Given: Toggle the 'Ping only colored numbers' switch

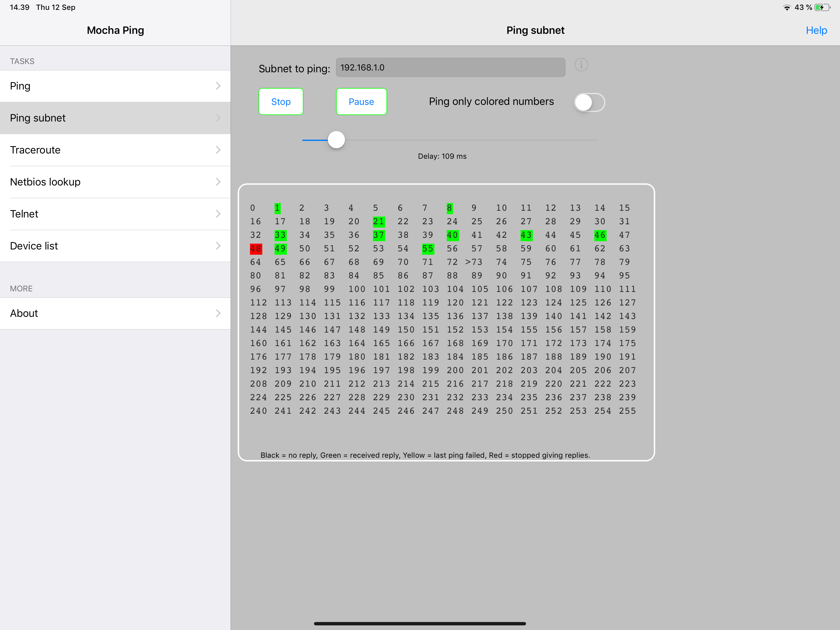Looking at the screenshot, I should coord(589,102).
